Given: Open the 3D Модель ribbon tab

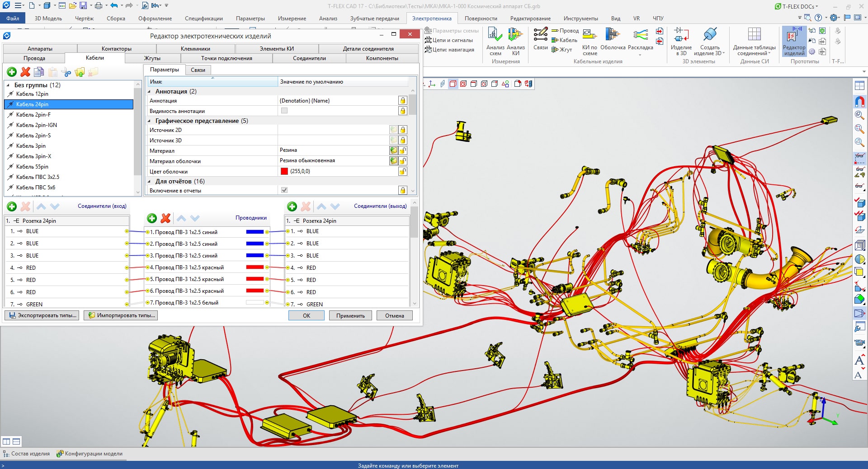Looking at the screenshot, I should click(x=48, y=19).
